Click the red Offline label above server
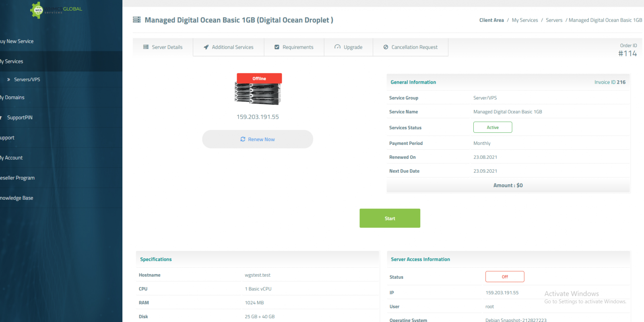Image resolution: width=644 pixels, height=322 pixels. pyautogui.click(x=259, y=78)
